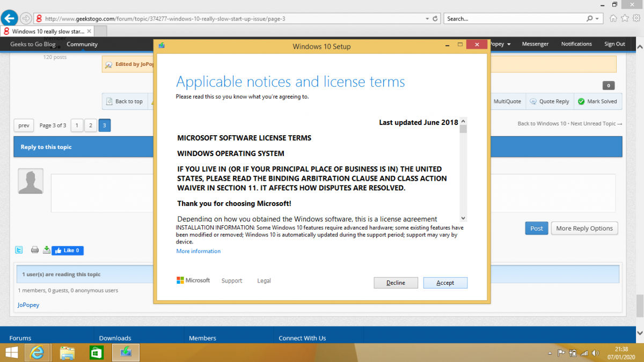Refresh the page in Internet Explorer

pyautogui.click(x=435, y=19)
